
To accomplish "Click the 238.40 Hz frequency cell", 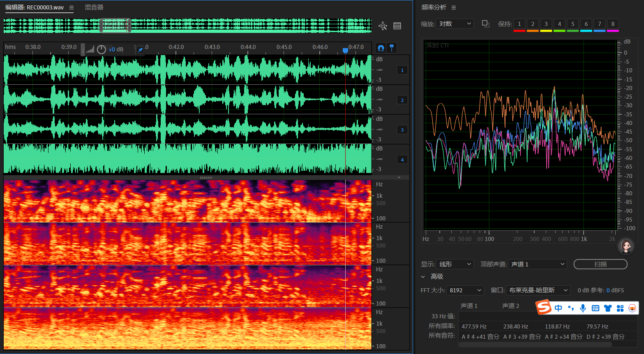I will [516, 326].
